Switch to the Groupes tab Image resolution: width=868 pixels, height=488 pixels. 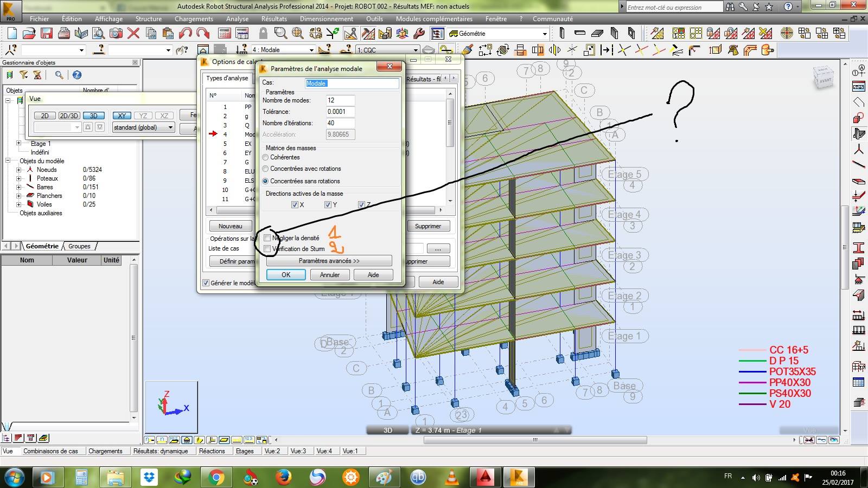point(79,246)
